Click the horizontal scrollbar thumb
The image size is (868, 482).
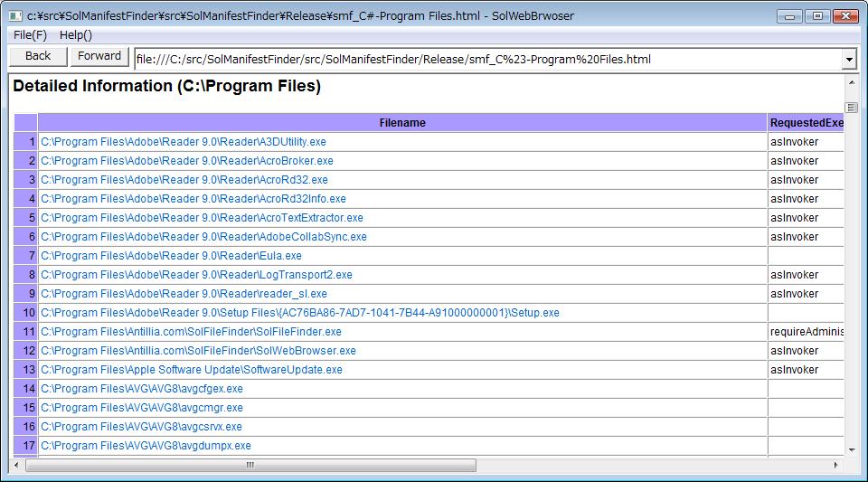(250, 465)
